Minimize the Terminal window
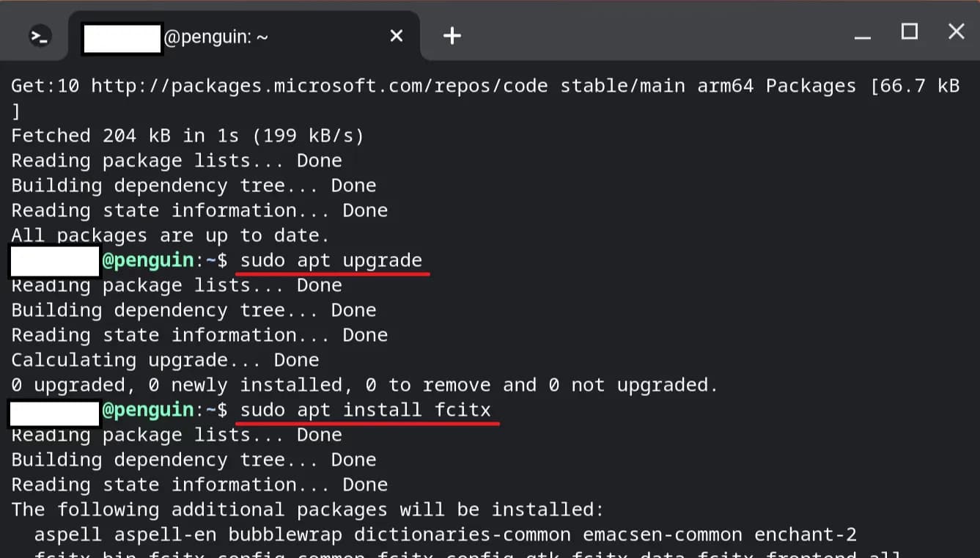980x558 pixels. point(861,33)
